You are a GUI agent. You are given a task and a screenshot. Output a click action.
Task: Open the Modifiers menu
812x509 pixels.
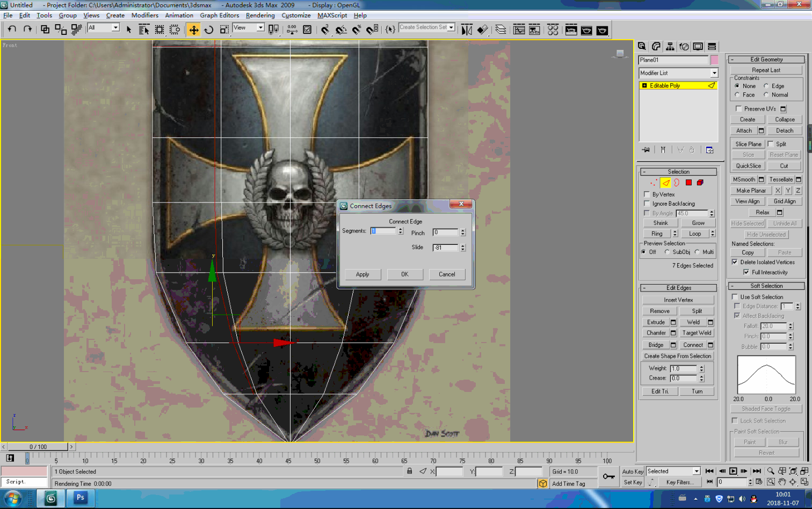coord(144,16)
